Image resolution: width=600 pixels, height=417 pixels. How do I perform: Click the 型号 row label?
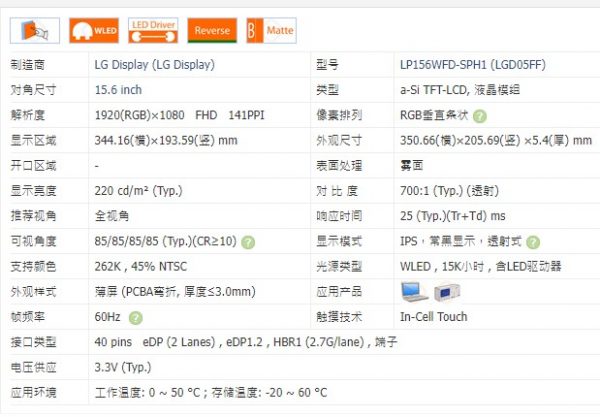click(328, 65)
